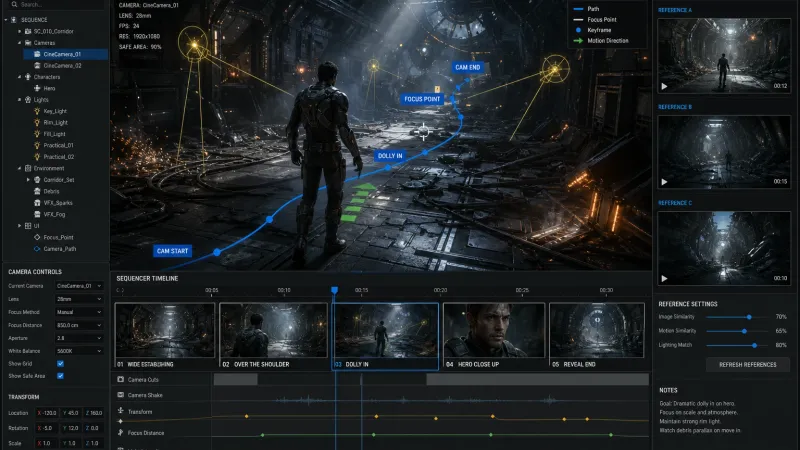The width and height of the screenshot is (800, 450).
Task: Click the DOLLY IN label in viewport
Action: pyautogui.click(x=390, y=156)
